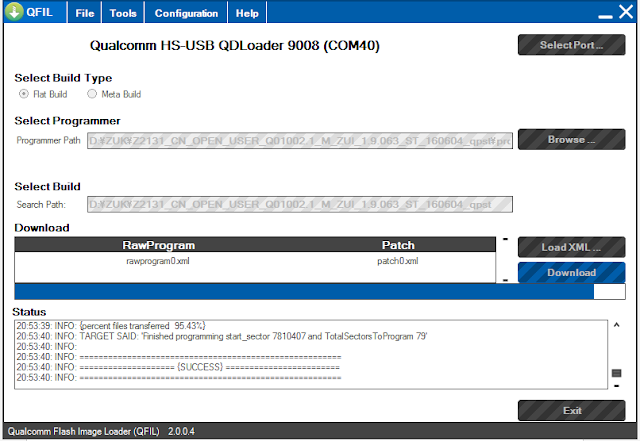
Task: Minimize the QFIL window
Action: (605, 16)
